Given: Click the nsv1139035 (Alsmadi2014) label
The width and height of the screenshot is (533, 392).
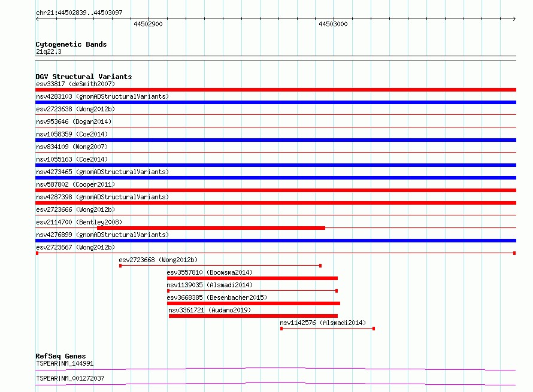Looking at the screenshot, I should coord(210,285).
